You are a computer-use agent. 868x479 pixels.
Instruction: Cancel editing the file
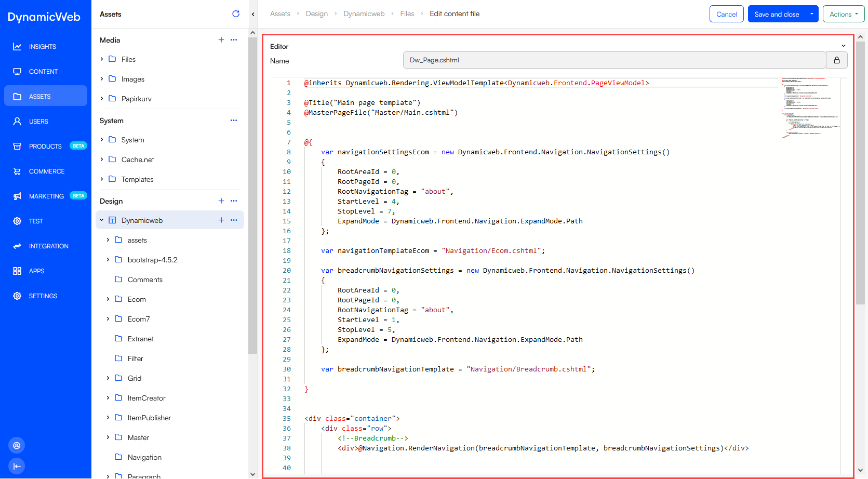pyautogui.click(x=727, y=14)
